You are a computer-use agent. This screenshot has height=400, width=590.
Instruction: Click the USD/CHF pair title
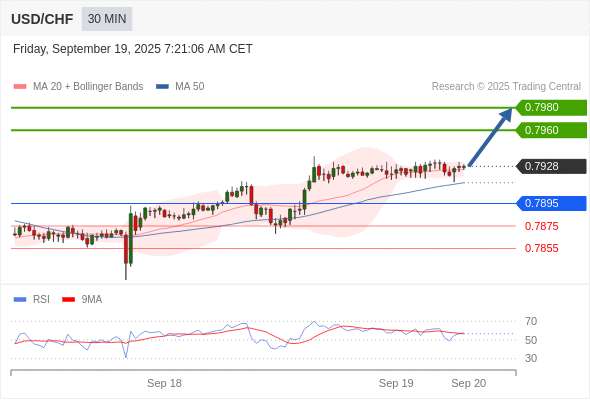click(x=42, y=19)
